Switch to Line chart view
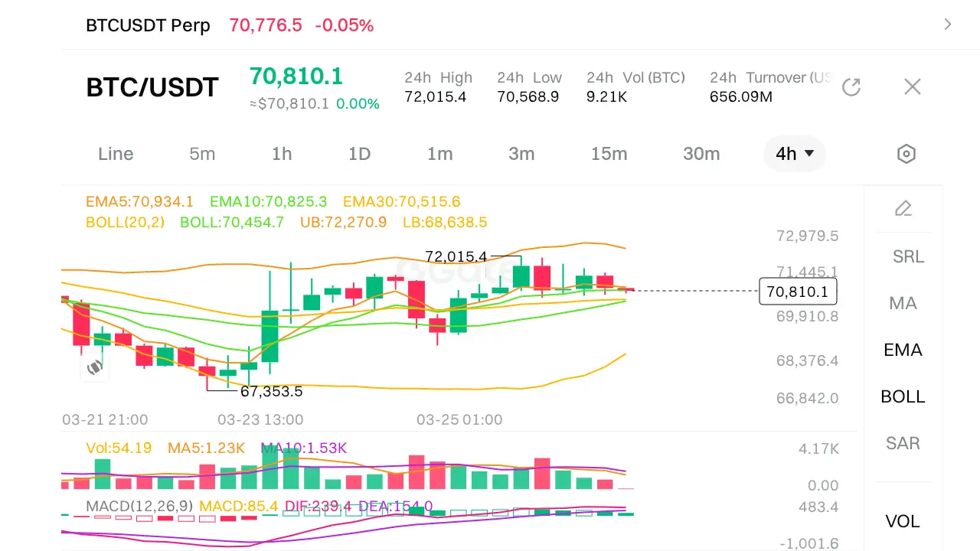Screen dimensions: 980x551 [116, 154]
